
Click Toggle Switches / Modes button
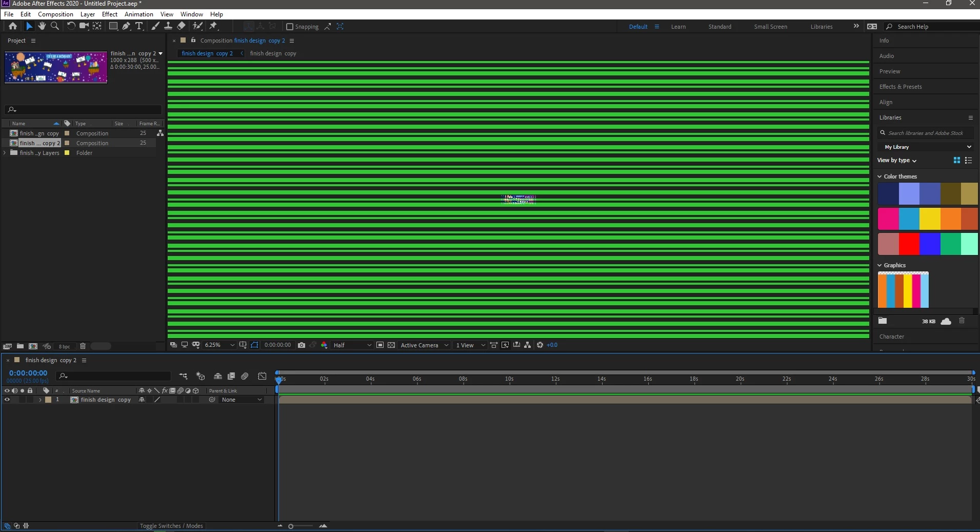click(171, 526)
